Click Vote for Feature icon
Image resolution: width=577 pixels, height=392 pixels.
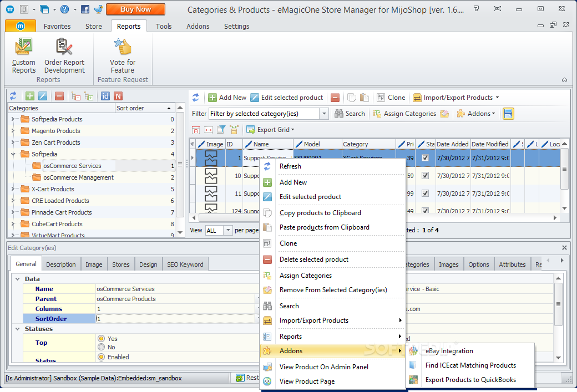pyautogui.click(x=123, y=47)
